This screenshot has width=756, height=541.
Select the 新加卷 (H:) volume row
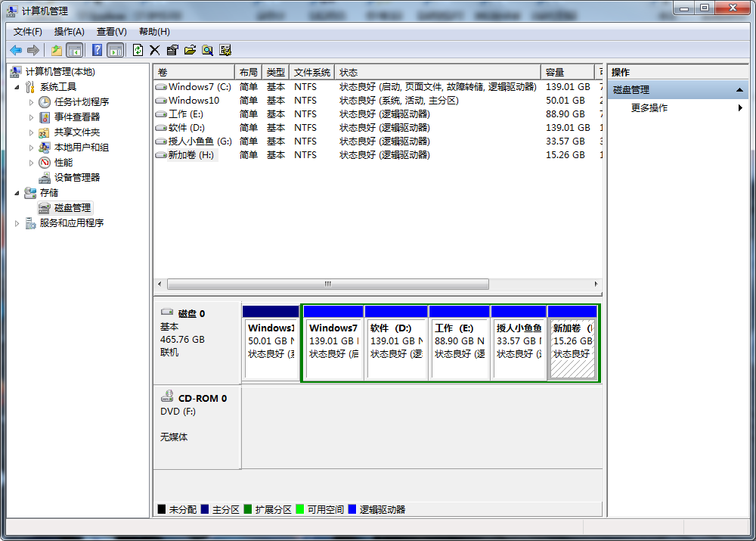tap(378, 155)
